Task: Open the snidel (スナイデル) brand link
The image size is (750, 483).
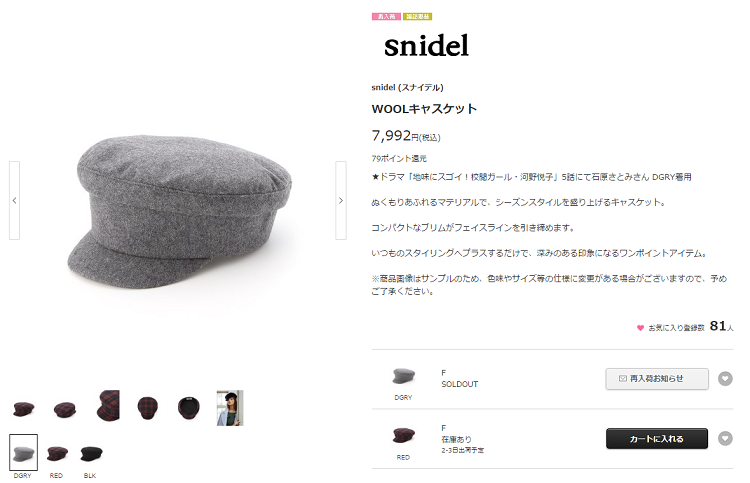Action: point(408,88)
